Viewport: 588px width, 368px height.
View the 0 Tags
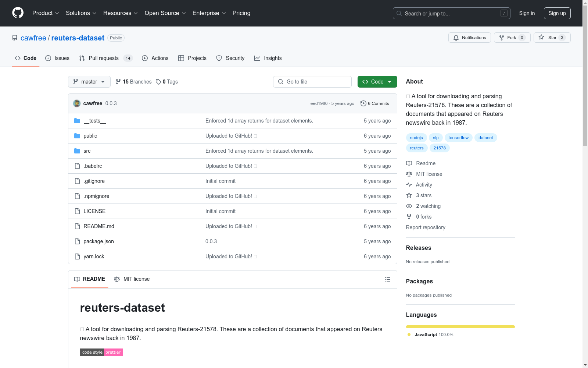[167, 82]
